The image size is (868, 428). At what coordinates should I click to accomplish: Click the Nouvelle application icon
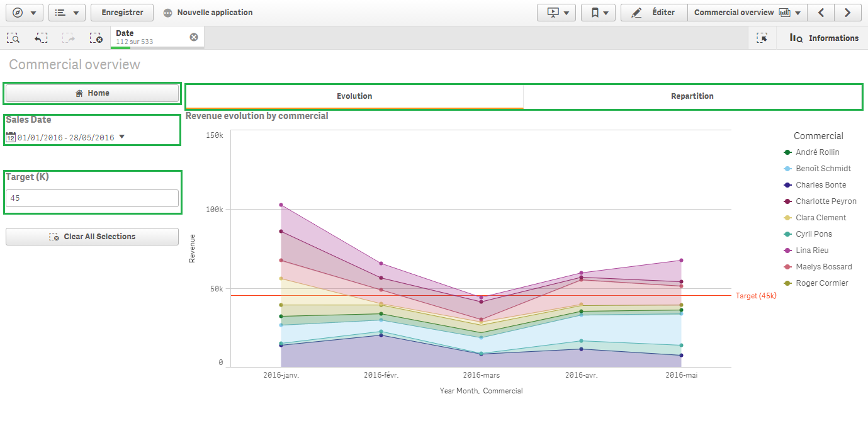167,13
